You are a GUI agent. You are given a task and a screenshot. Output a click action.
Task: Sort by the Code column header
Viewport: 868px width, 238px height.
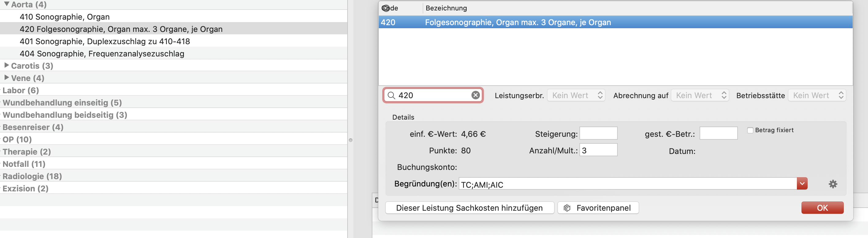400,8
